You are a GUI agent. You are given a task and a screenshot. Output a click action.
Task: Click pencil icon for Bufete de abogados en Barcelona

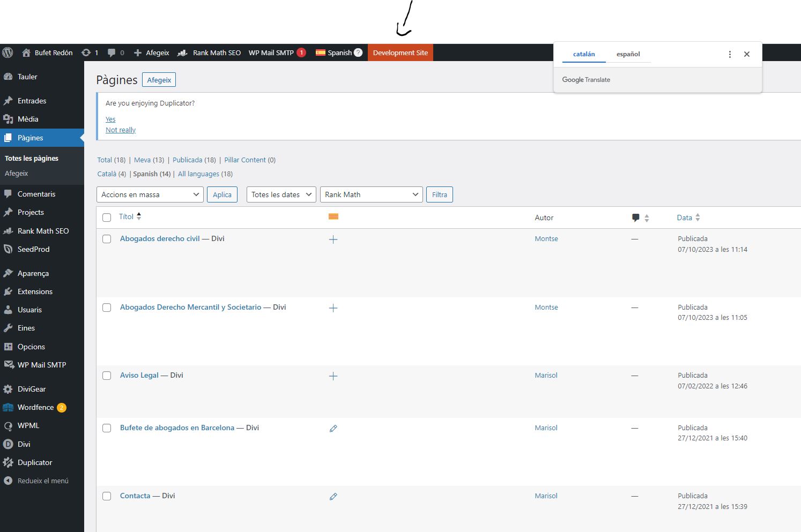[333, 429]
